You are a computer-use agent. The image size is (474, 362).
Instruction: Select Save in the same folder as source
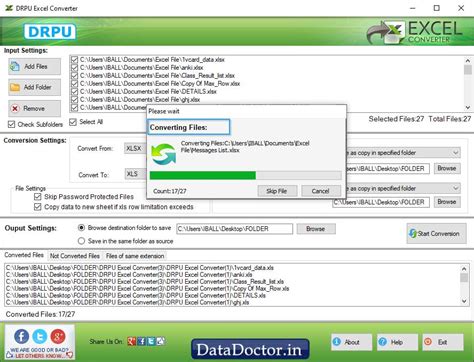click(x=81, y=241)
